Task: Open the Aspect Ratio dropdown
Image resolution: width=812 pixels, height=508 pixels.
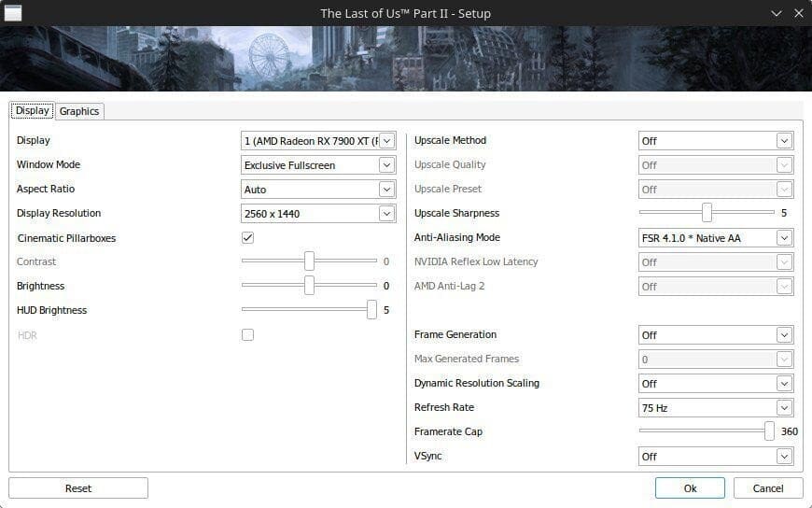Action: pos(318,190)
